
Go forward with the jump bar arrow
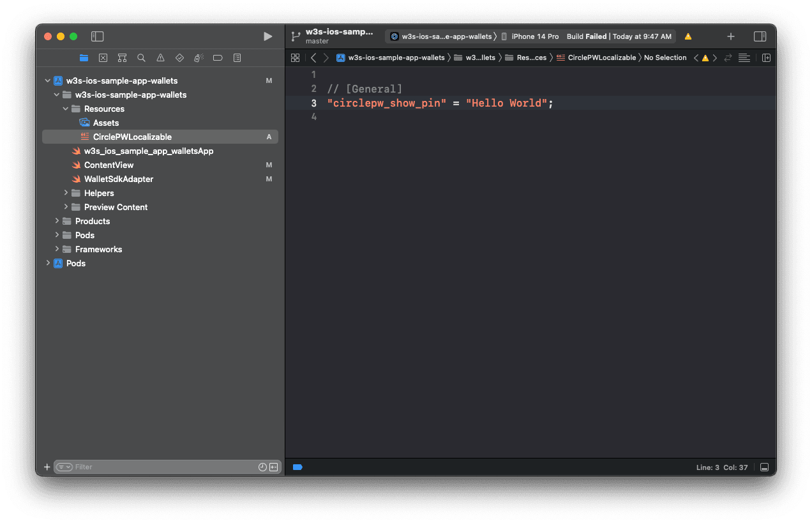coord(326,57)
